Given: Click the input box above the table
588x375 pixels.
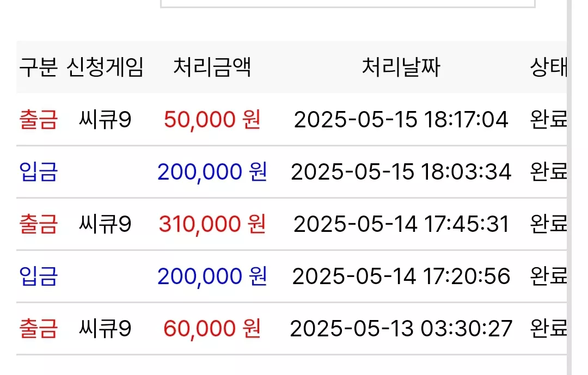Looking at the screenshot, I should click(x=347, y=4).
